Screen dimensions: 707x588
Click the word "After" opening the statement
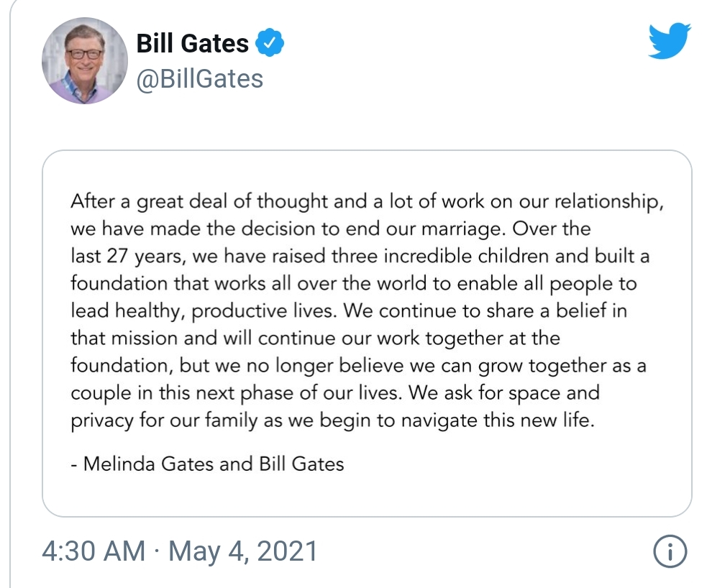[91, 201]
